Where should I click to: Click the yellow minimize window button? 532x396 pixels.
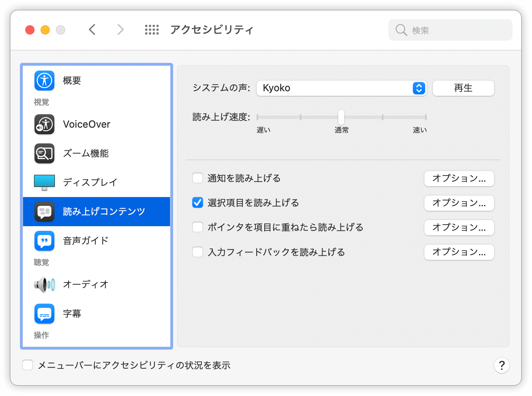pos(45,30)
